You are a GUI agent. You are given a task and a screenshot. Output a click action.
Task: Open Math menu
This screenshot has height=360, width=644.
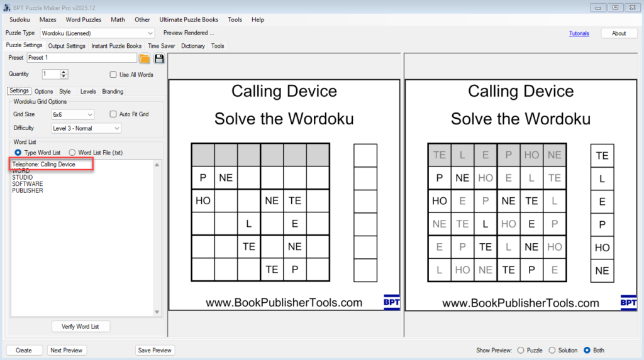[118, 19]
